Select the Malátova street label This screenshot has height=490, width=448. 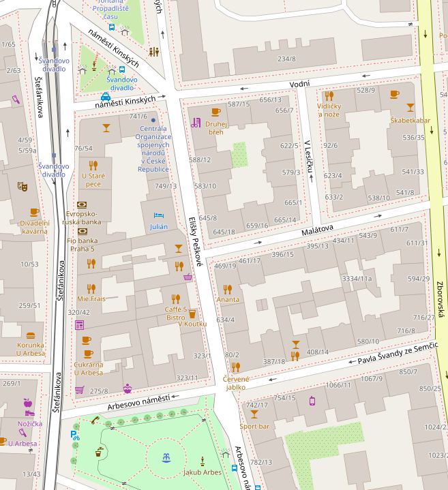coord(317,230)
